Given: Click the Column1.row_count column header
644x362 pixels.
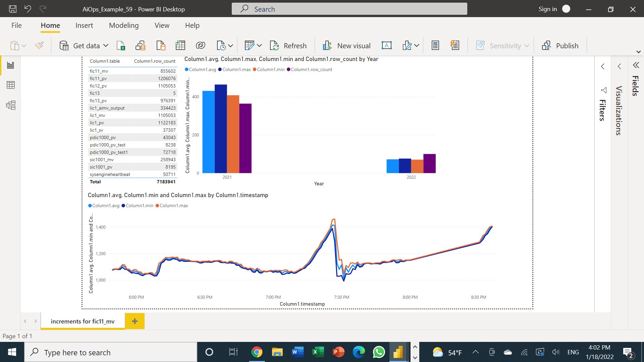Looking at the screenshot, I should [x=155, y=61].
